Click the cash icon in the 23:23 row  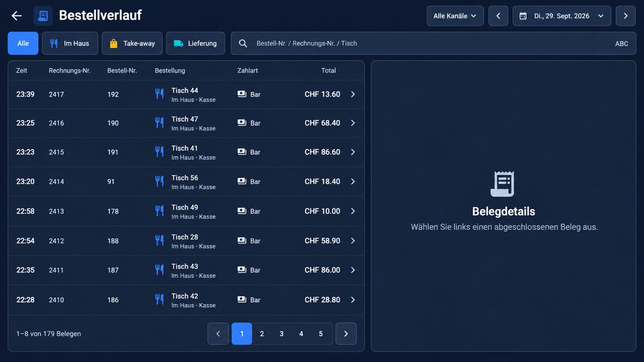pos(242,152)
